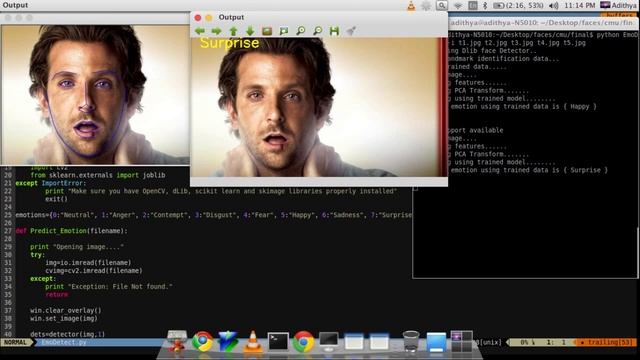Click the 11:14 PM clock
640x360 pixels.
[580, 6]
